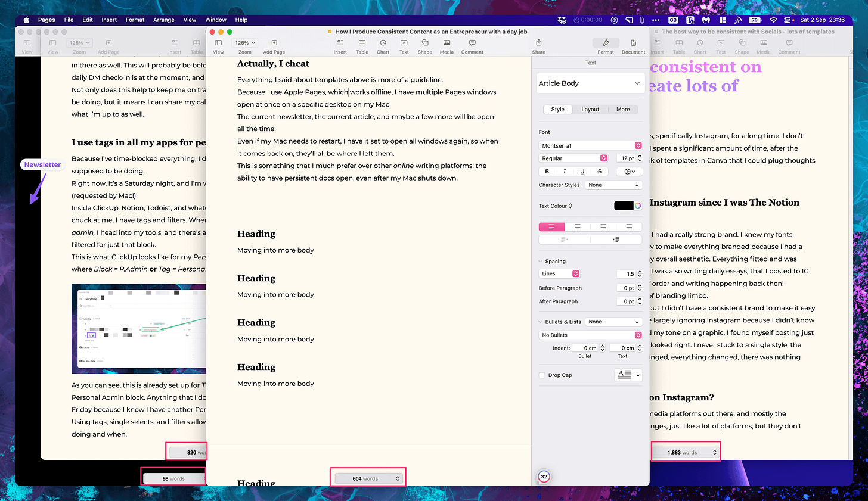Open the Article Body paragraph style dropdown
This screenshot has width=868, height=501.
click(590, 83)
